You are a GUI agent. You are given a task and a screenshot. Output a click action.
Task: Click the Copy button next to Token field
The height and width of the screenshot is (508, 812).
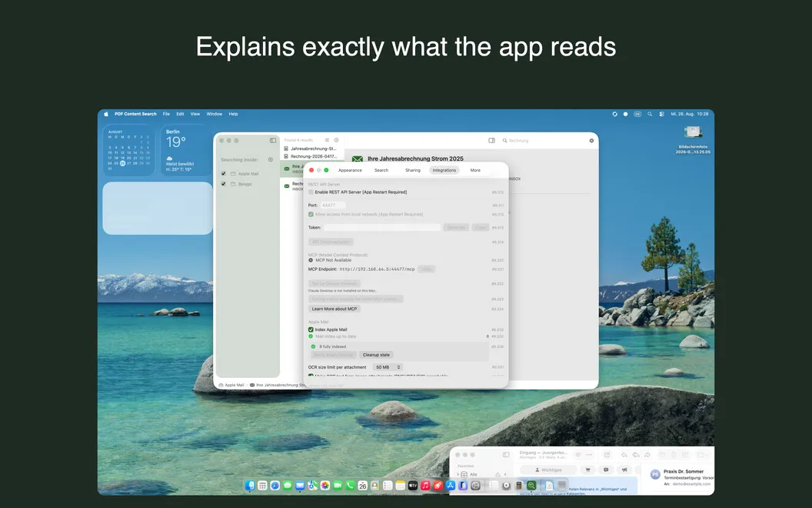point(481,228)
